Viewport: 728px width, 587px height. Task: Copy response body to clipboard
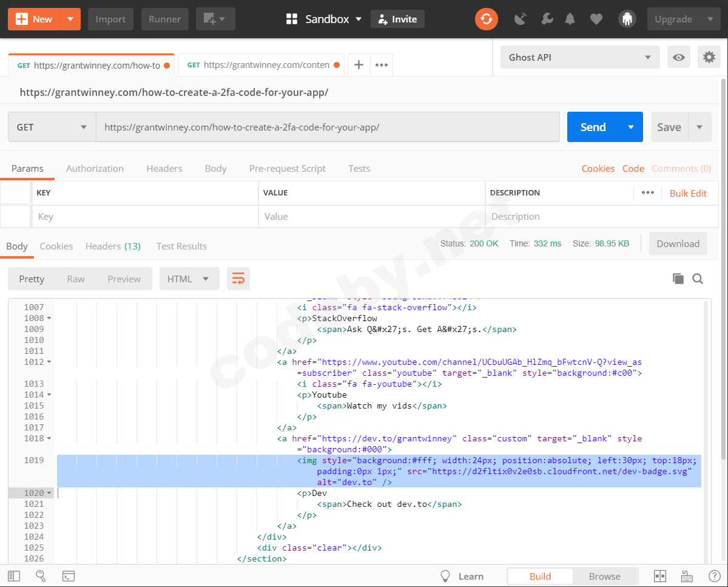click(x=678, y=279)
